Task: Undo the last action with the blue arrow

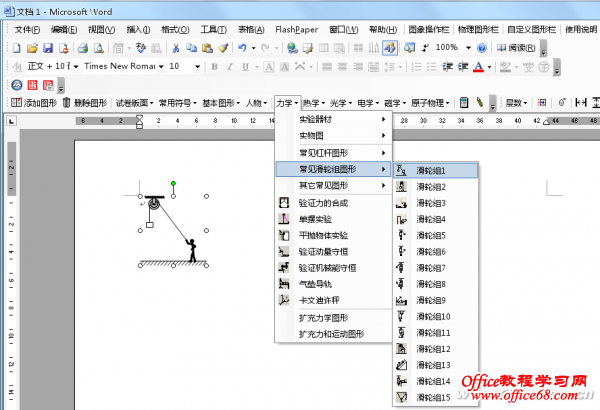Action: click(242, 48)
